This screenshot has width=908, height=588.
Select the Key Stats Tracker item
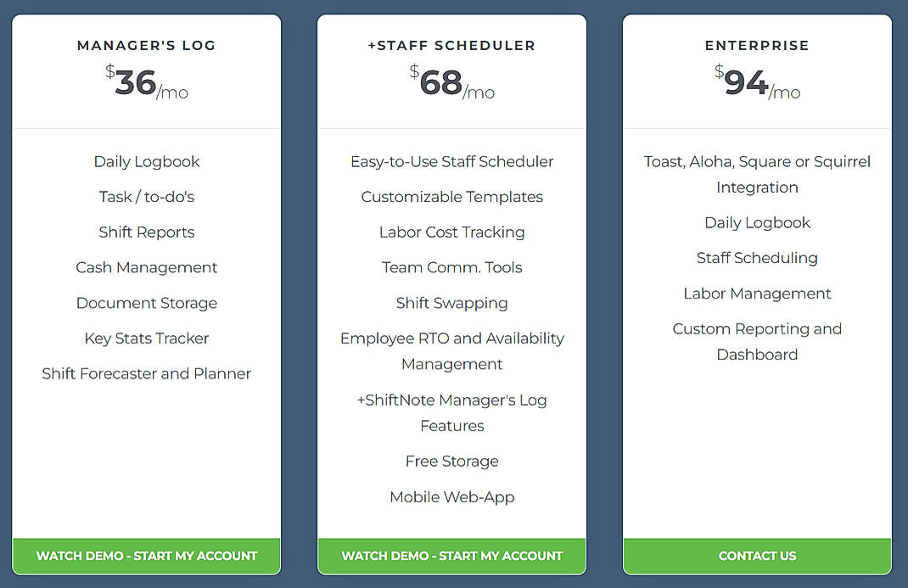tap(146, 338)
